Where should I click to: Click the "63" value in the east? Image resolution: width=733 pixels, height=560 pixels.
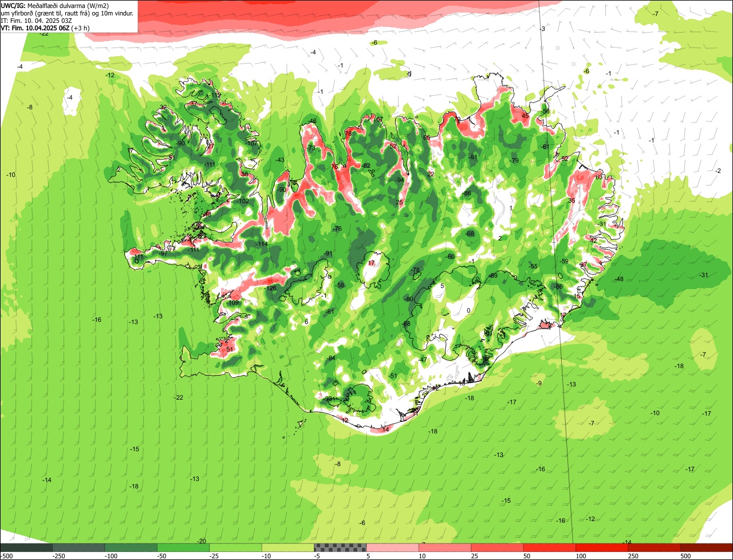coord(598,178)
